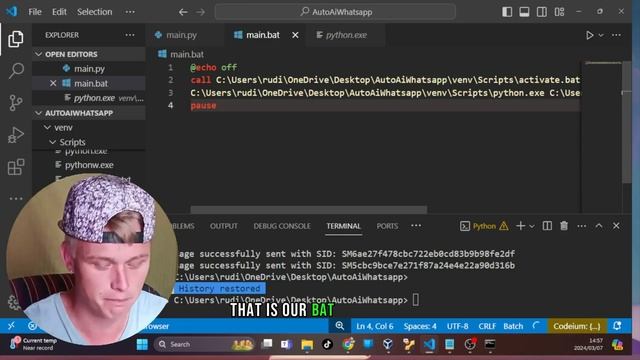This screenshot has width=640, height=360.
Task: Maximize panel size with chevron up
Action: coord(599,226)
